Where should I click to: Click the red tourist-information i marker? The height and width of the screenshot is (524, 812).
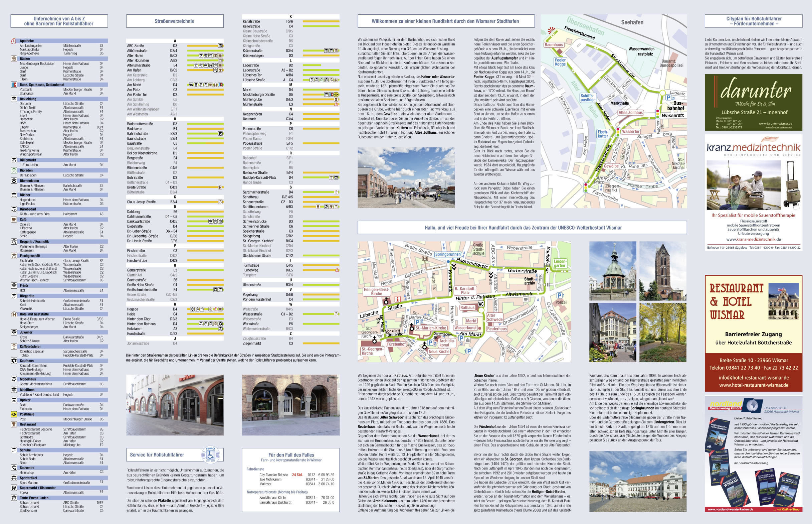[x=397, y=299]
